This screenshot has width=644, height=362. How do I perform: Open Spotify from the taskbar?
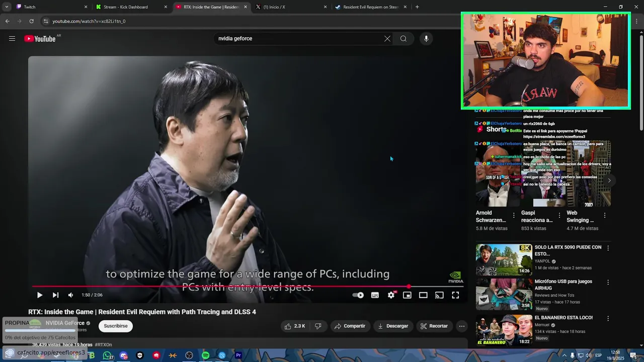[x=206, y=355]
